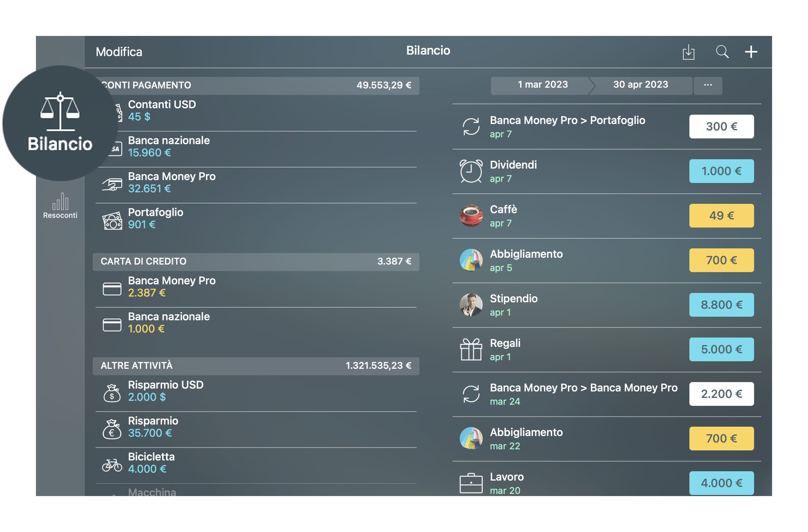Screen dimensions: 808x532
Task: Click the briefcase icon beside Lavoro
Action: (471, 483)
